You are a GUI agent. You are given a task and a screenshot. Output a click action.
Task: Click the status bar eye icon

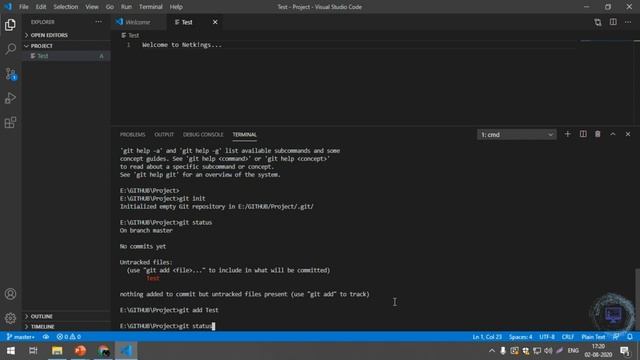click(x=46, y=337)
